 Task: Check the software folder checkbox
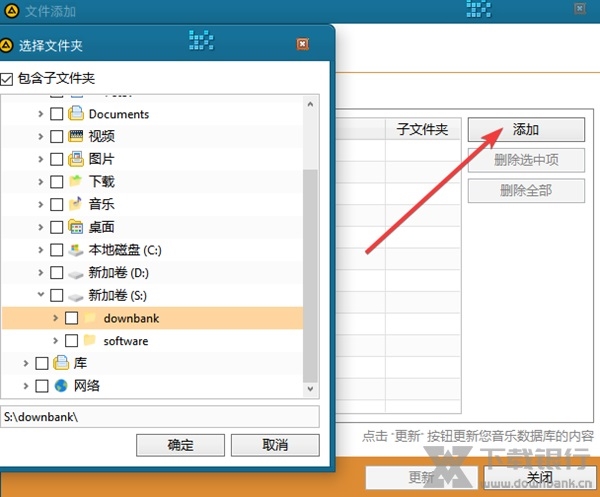pos(72,341)
